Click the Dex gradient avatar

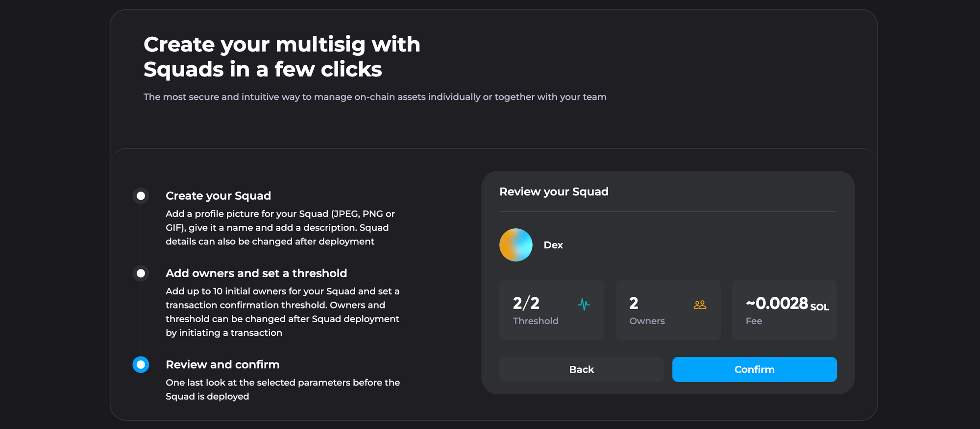[515, 245]
